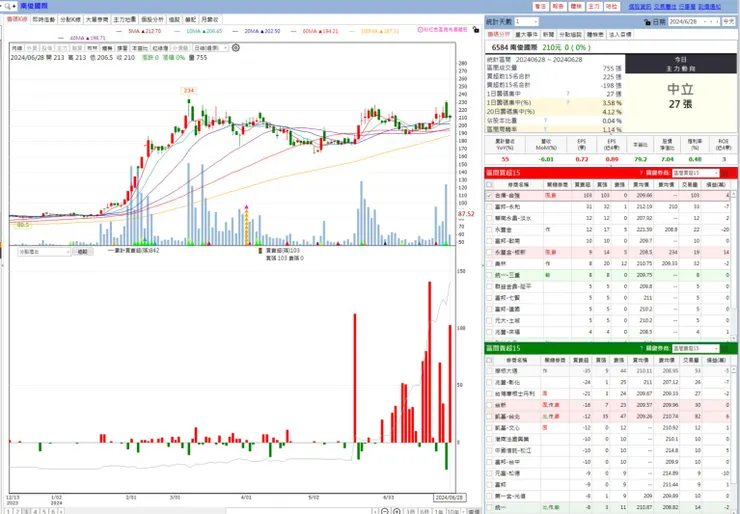
Task: Click 中國信託-松江 row in sell table
Action: tap(608, 450)
